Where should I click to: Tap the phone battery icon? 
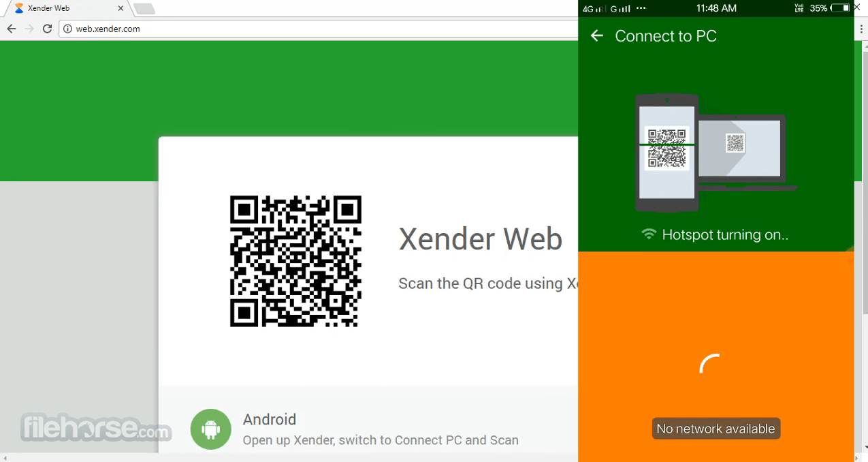(x=841, y=8)
